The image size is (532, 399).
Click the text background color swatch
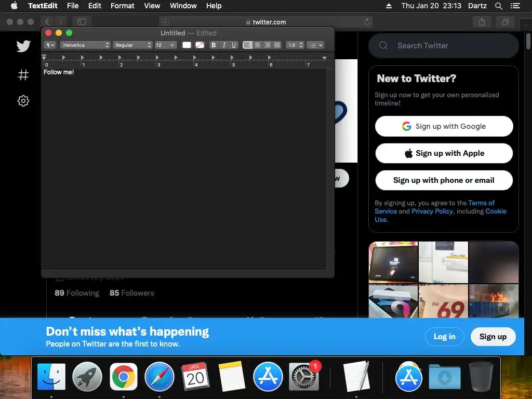[x=200, y=45]
